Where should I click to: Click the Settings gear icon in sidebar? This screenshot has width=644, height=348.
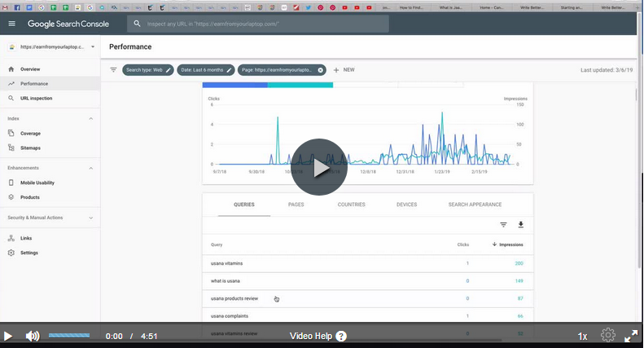(11, 253)
